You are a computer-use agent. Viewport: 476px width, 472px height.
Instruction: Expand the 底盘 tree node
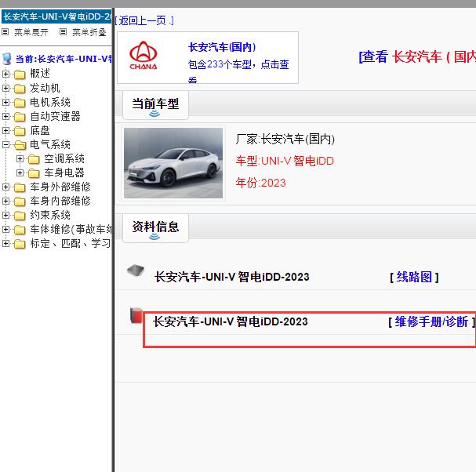click(5, 130)
